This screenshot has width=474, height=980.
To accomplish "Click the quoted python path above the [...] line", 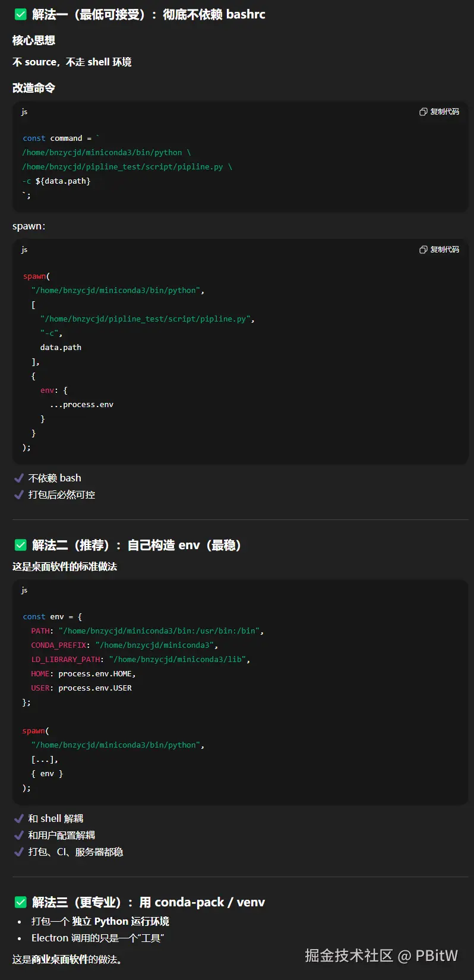I will point(118,745).
